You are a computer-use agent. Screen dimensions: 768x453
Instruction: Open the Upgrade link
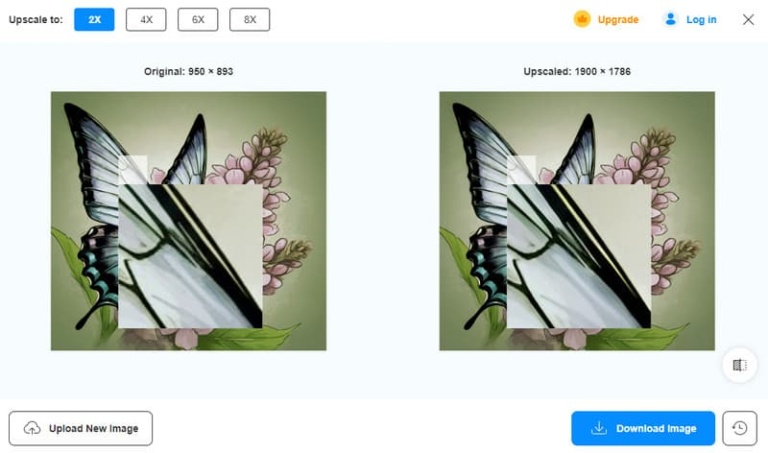pos(618,20)
